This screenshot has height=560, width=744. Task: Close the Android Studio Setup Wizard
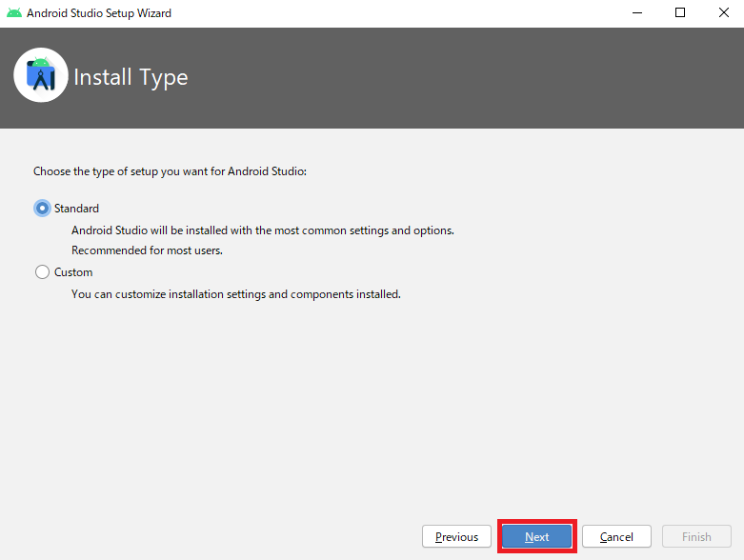click(x=723, y=13)
